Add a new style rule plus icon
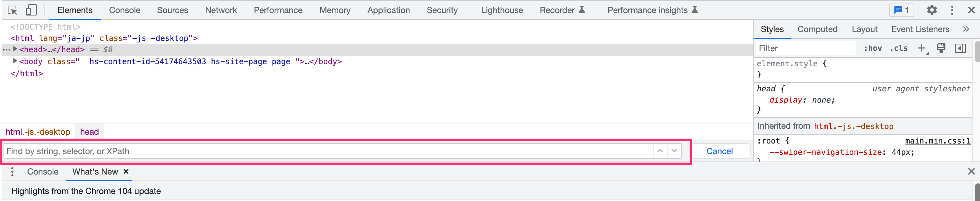980x201 pixels. [921, 48]
